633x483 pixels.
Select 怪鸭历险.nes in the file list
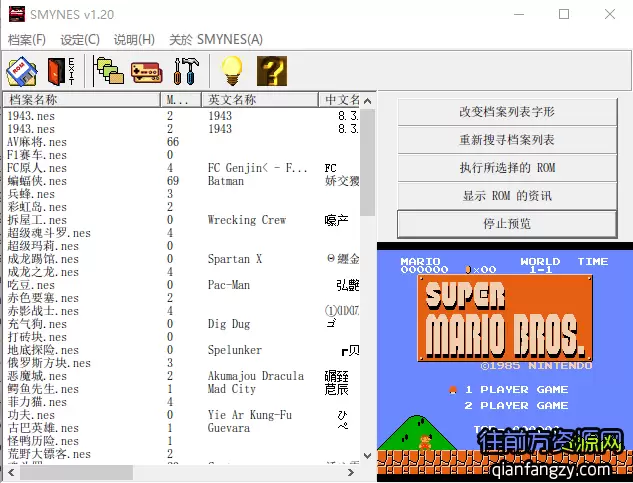click(43, 441)
